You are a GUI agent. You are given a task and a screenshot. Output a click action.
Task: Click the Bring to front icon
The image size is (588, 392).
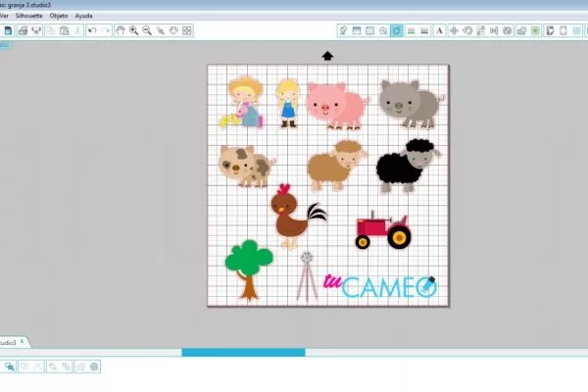tap(53, 367)
